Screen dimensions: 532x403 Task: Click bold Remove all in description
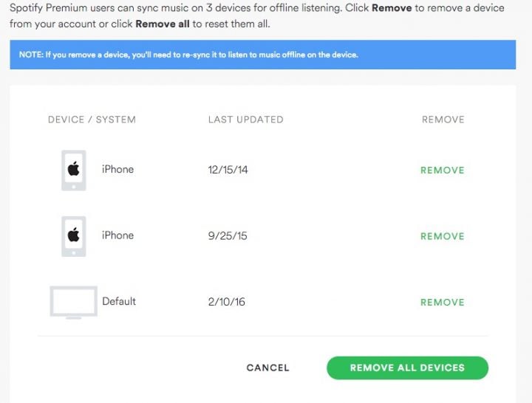click(163, 24)
